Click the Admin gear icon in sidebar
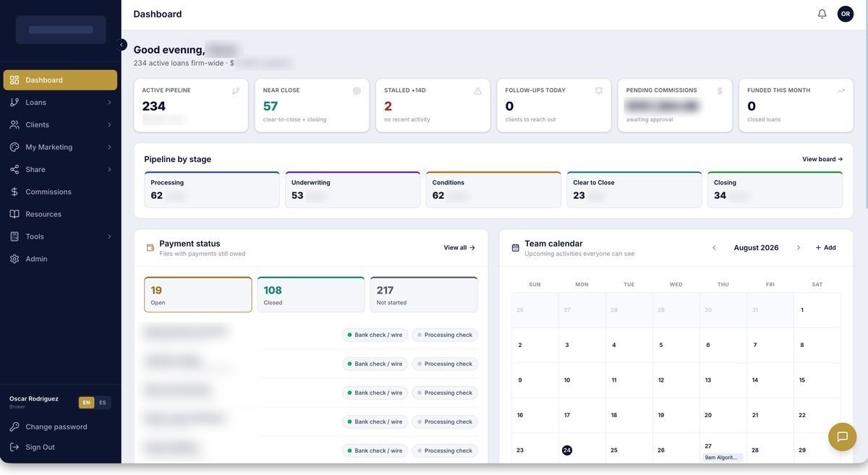Viewport: 868px width, 475px height. [14, 260]
